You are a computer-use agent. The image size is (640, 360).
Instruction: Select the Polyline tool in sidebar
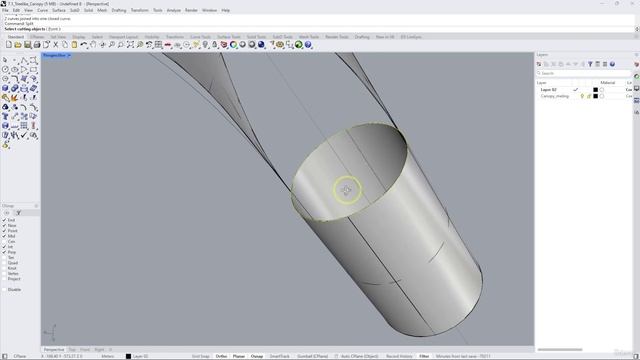24,60
